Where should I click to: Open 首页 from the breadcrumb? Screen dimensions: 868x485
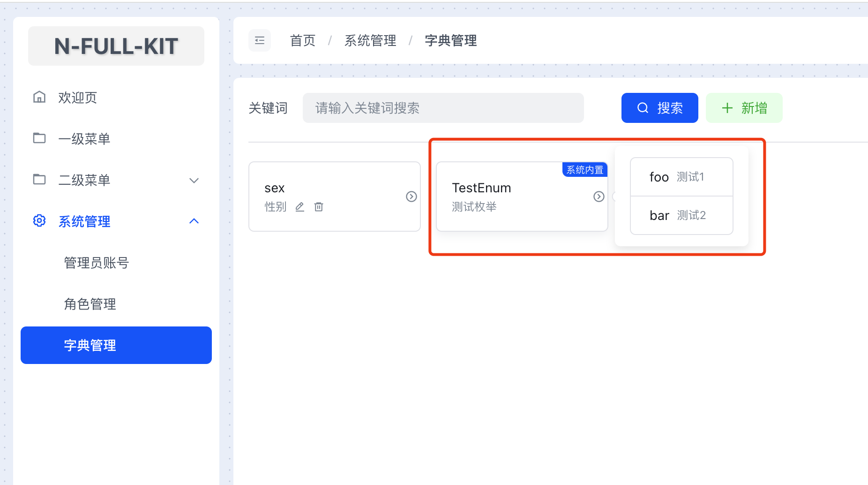pos(302,40)
